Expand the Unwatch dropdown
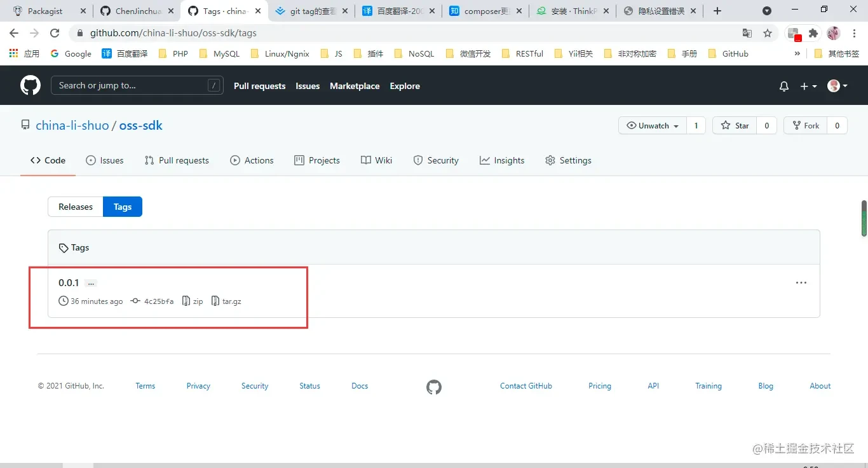868x468 pixels. tap(653, 125)
